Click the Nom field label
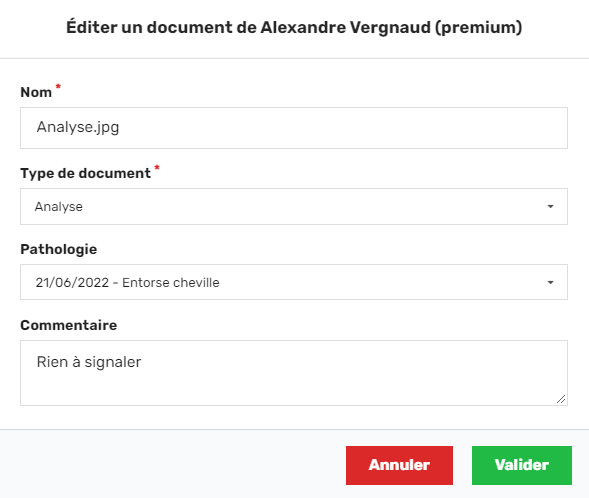 coord(36,92)
